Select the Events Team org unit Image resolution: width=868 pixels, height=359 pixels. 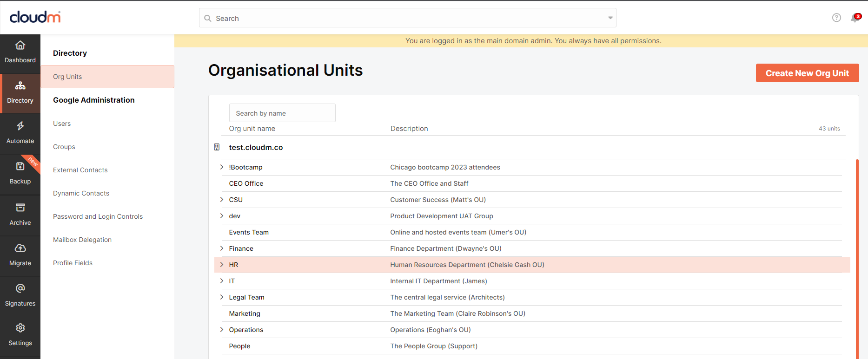tap(249, 232)
